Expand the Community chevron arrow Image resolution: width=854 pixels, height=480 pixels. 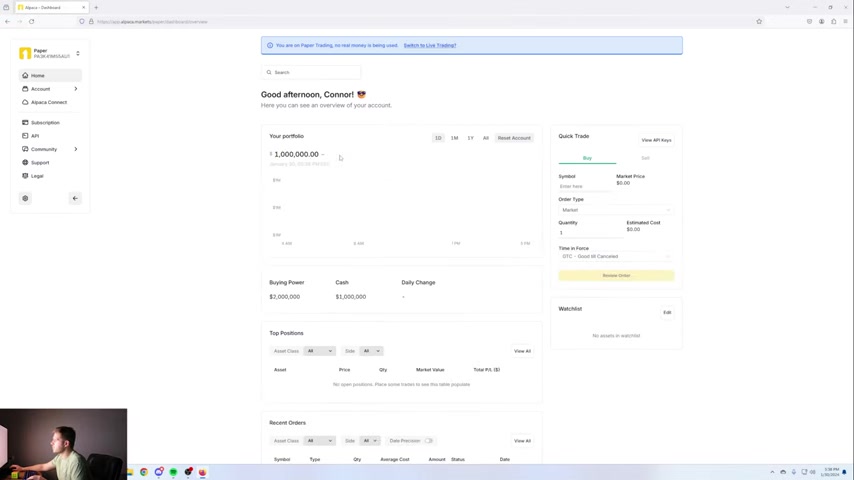76,149
